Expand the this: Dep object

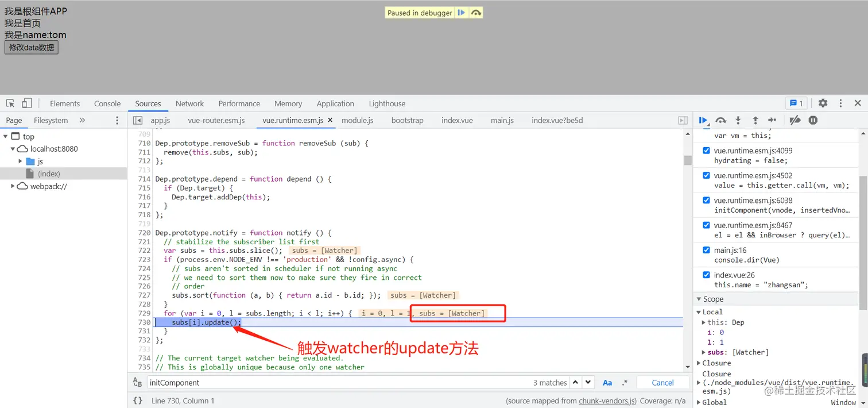(704, 322)
